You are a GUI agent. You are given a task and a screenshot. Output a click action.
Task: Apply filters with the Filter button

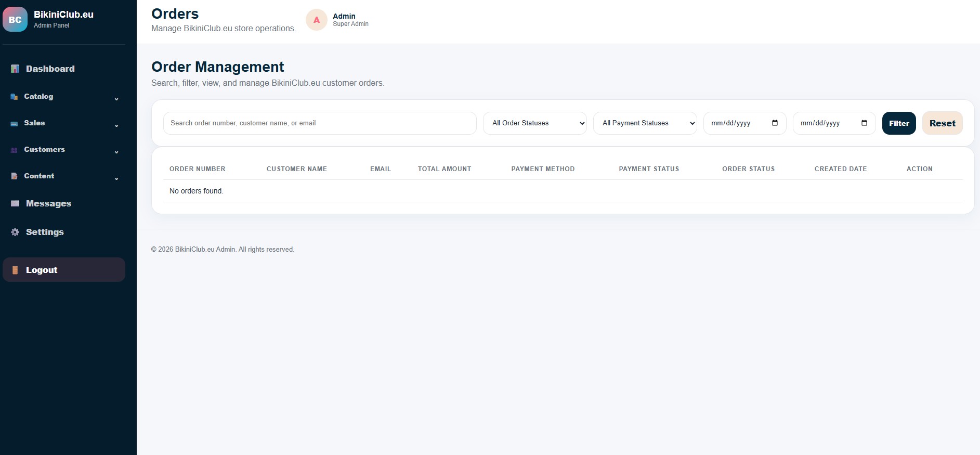(x=899, y=123)
